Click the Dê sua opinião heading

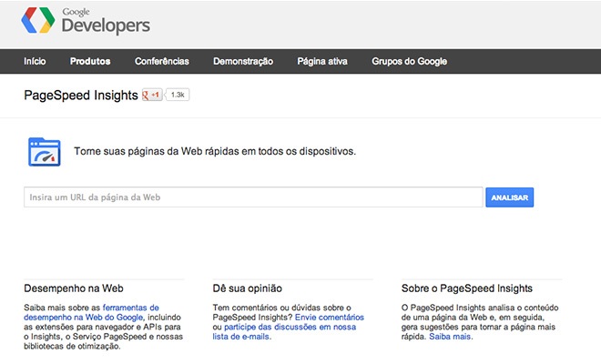(x=247, y=288)
